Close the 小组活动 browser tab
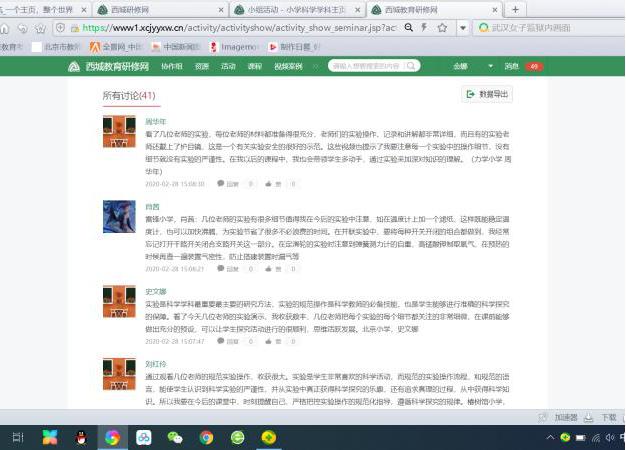626x450 pixels. click(358, 10)
